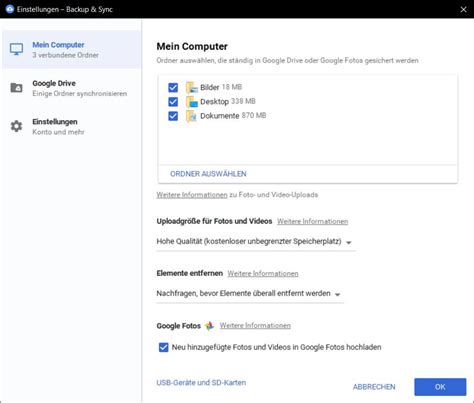Click the Backup & Sync cloud icon in title bar
This screenshot has width=474, height=403.
click(x=10, y=9)
